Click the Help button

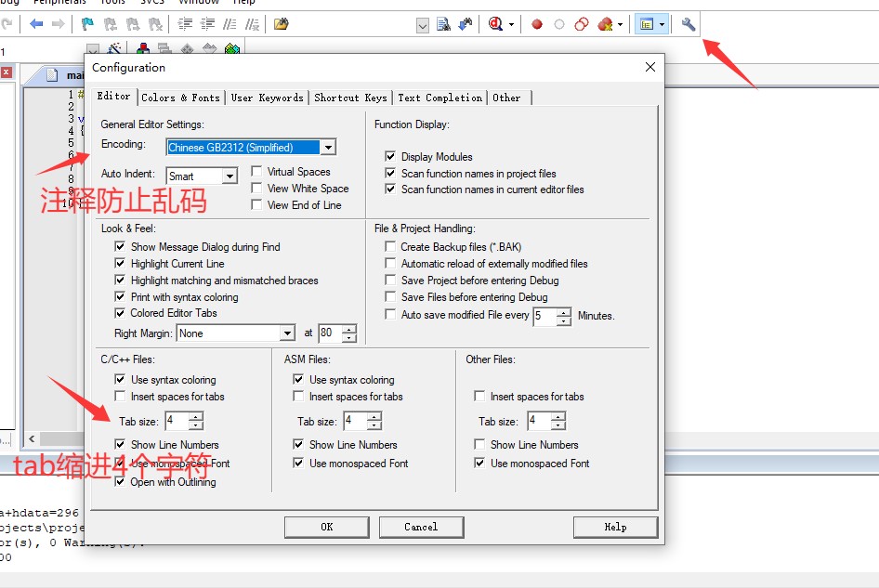[615, 527]
